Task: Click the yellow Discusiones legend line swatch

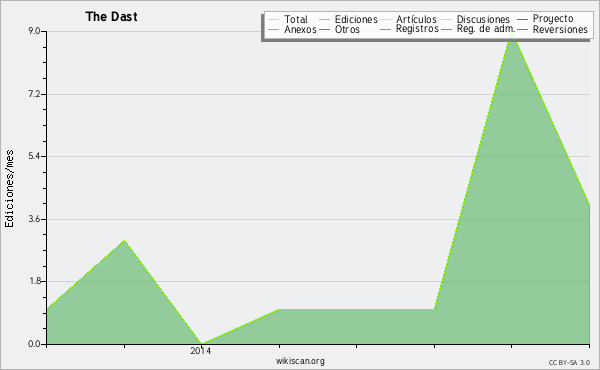Action: click(x=447, y=20)
